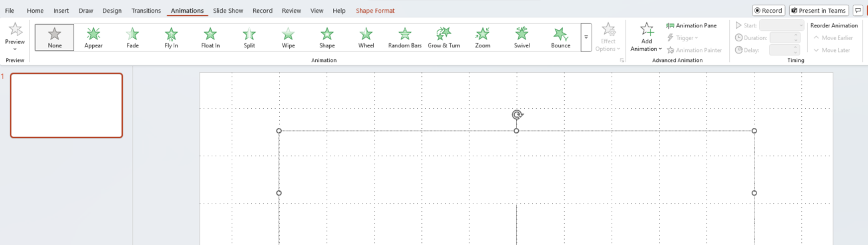
Task: Apply the Wheel animation
Action: point(366,38)
